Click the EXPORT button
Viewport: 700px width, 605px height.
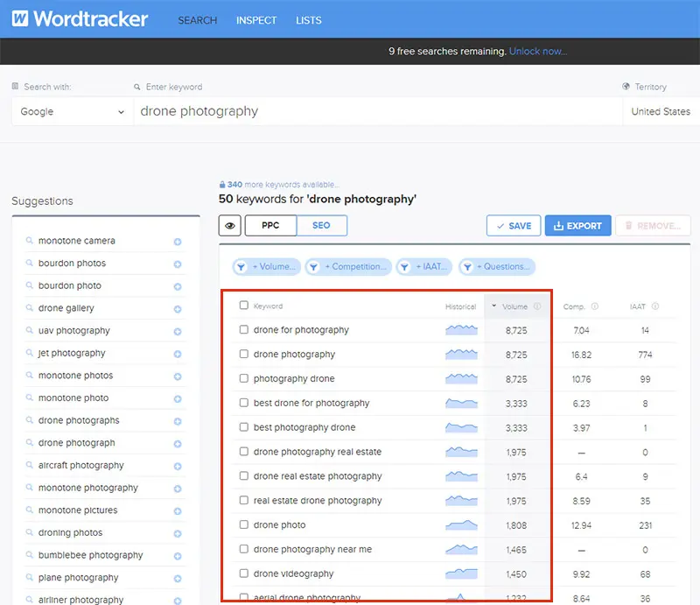pos(578,226)
